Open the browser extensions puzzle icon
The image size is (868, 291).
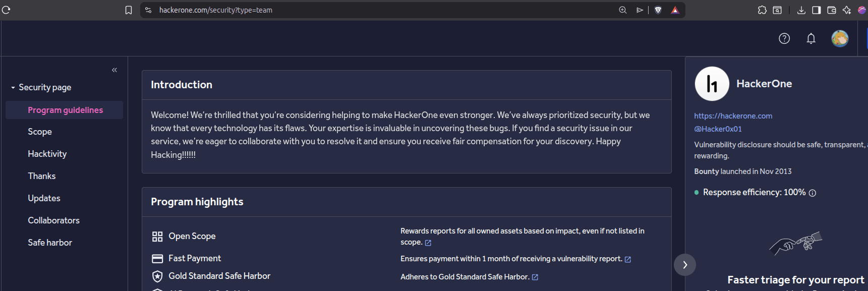[x=762, y=10]
